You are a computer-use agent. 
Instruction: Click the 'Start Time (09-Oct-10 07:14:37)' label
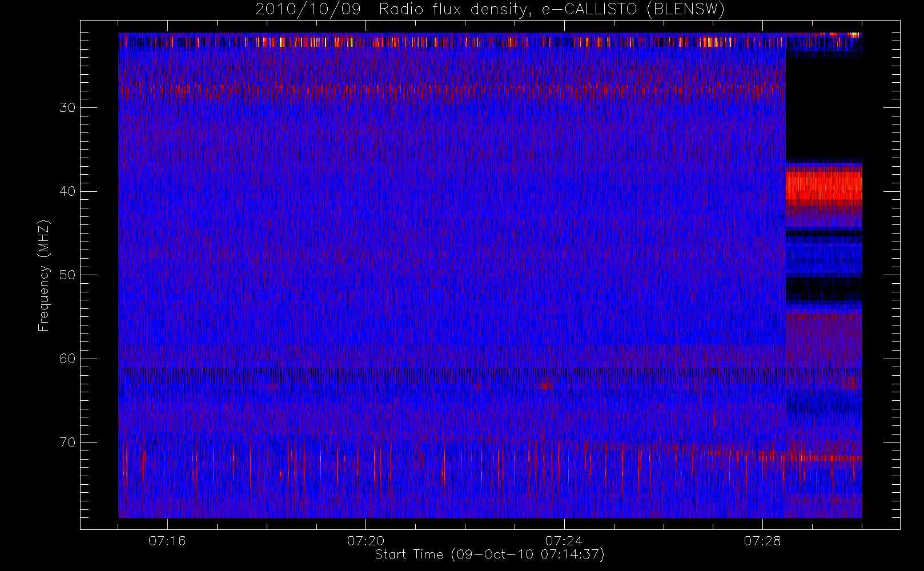pos(489,554)
